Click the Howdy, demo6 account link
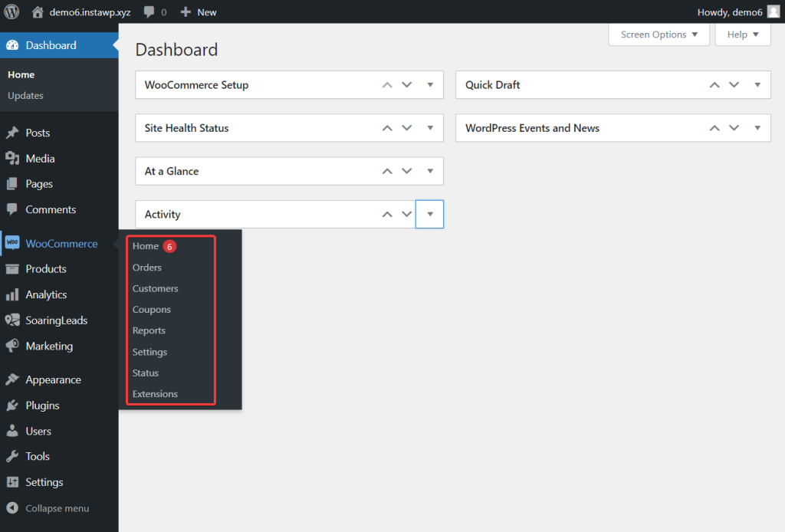Screen dimensions: 785x532 click(730, 12)
